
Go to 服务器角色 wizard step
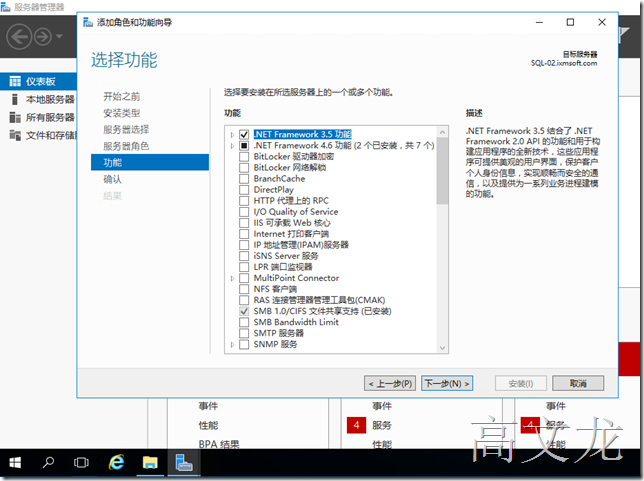126,146
